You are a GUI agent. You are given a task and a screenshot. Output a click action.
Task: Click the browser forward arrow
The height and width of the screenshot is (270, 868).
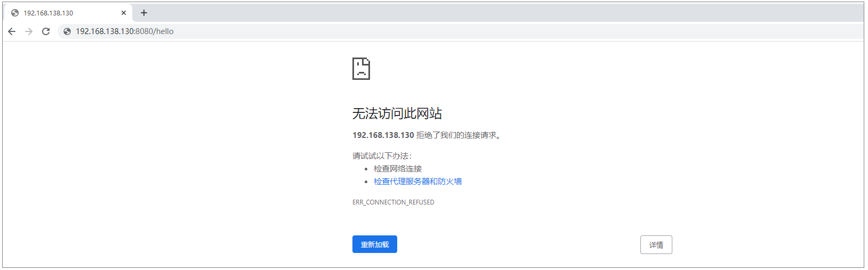pyautogui.click(x=29, y=31)
